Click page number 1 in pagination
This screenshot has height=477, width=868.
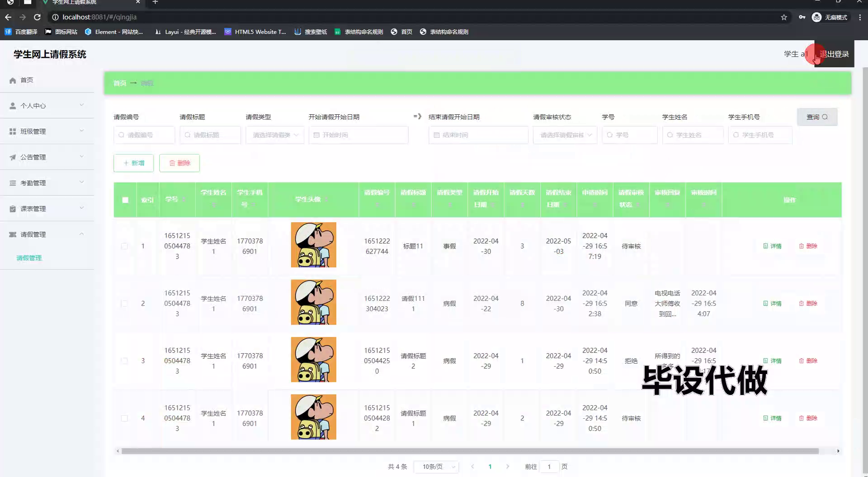tap(490, 467)
